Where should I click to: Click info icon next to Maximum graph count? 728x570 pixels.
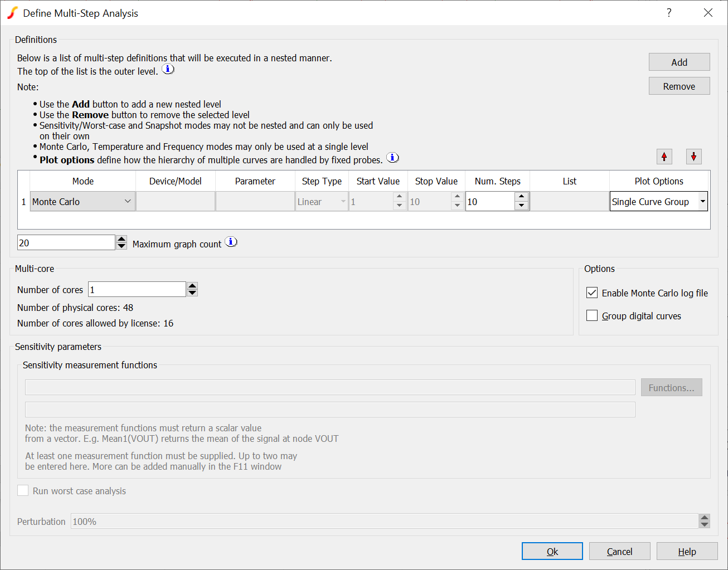[231, 242]
